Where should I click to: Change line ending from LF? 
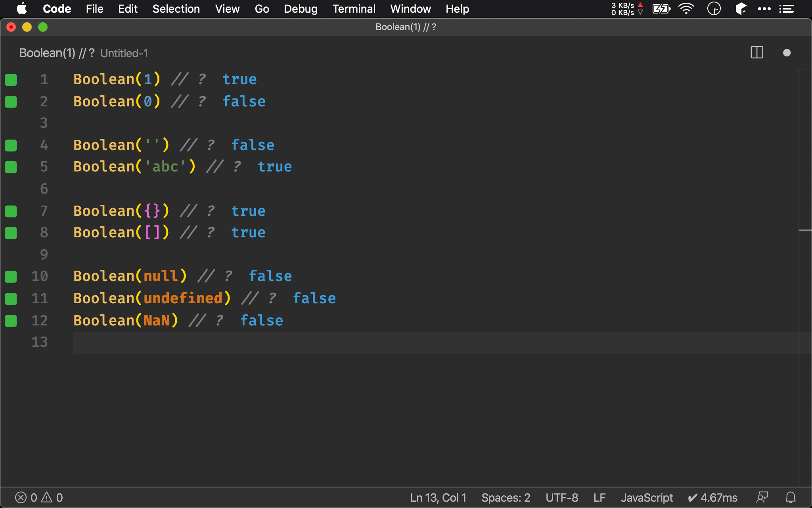click(x=599, y=497)
